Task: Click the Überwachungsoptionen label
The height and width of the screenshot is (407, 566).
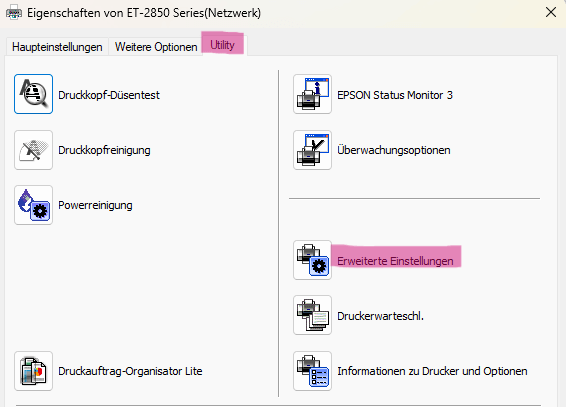Action: point(394,150)
